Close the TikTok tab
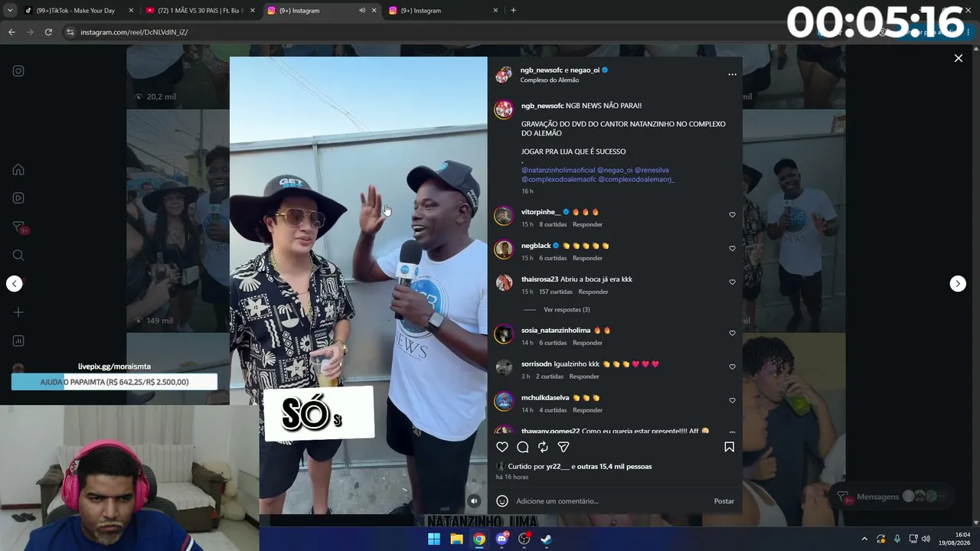 coord(131,11)
